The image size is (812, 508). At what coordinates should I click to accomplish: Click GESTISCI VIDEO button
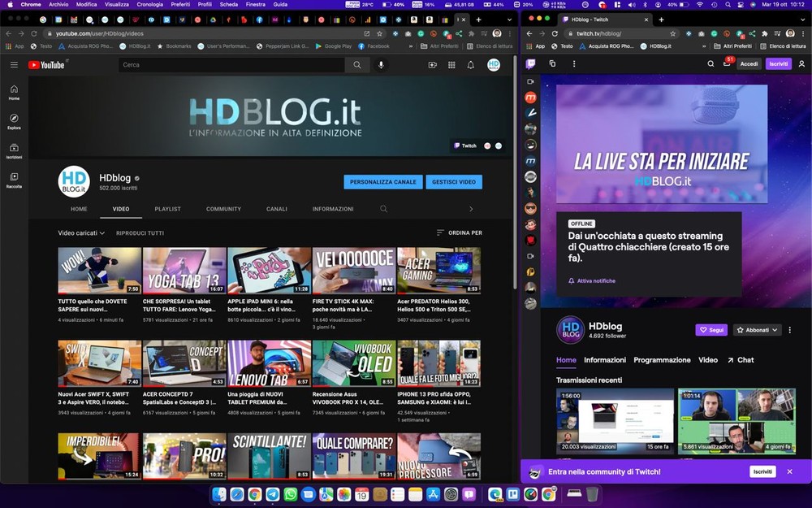(x=454, y=182)
